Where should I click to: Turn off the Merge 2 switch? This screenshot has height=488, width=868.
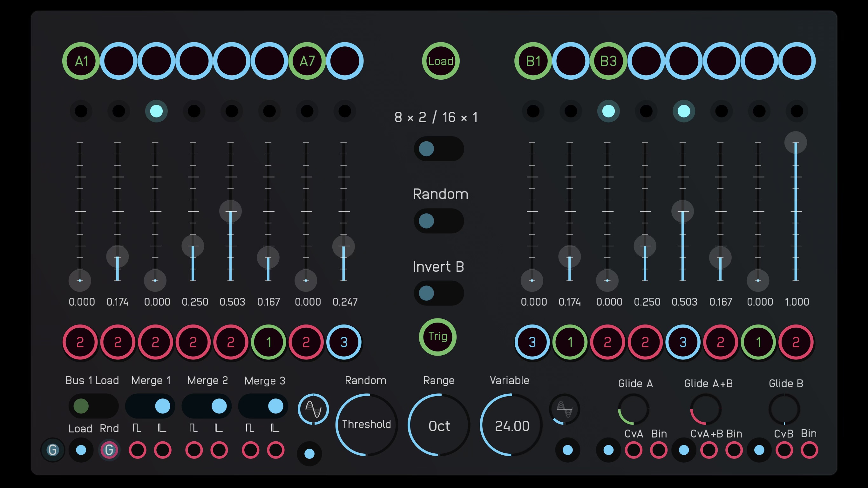207,406
